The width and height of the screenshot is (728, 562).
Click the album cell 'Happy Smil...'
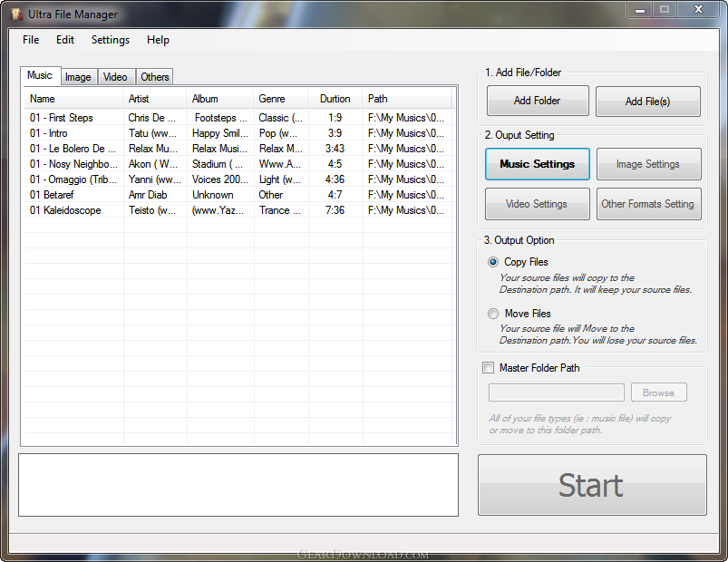coord(220,133)
